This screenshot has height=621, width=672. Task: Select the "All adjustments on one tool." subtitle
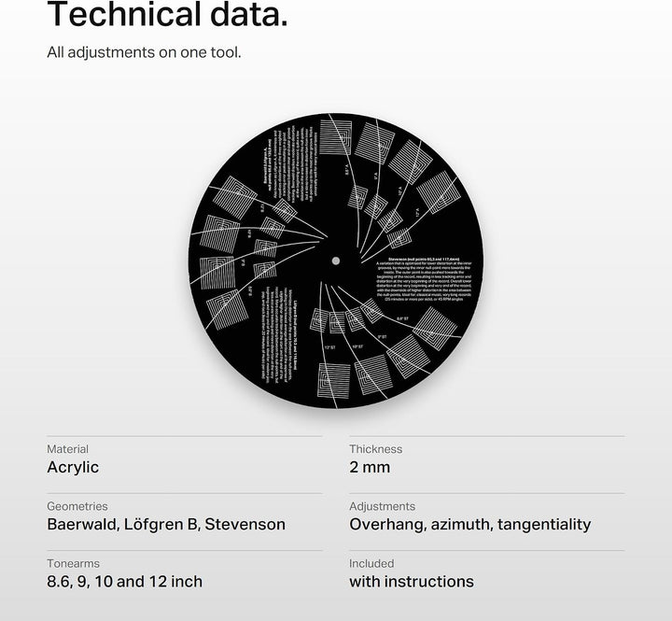pos(144,52)
